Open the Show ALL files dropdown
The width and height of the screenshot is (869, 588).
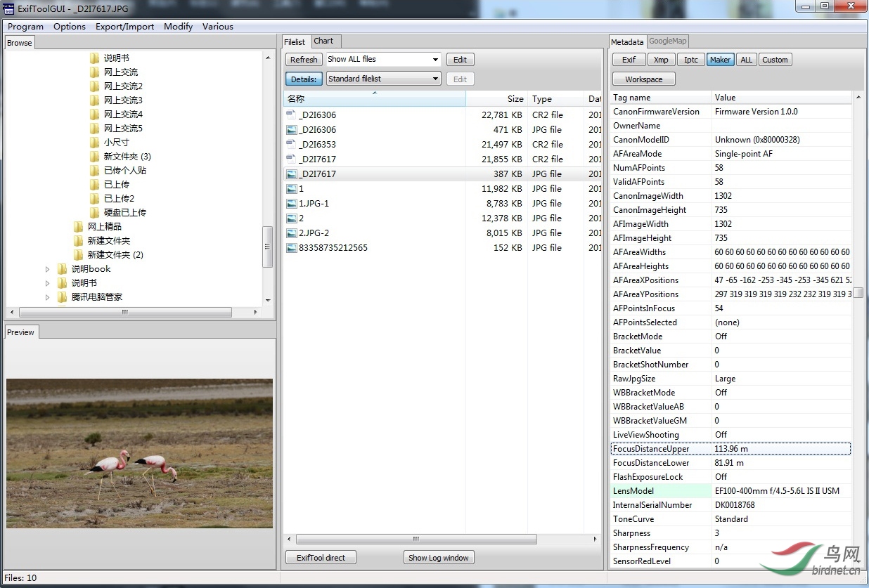pyautogui.click(x=384, y=59)
